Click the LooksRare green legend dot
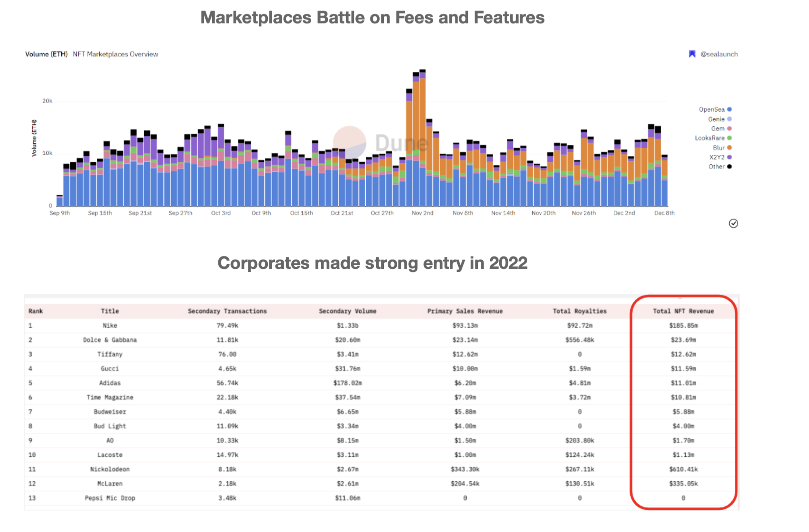The width and height of the screenshot is (809, 532). pos(729,138)
